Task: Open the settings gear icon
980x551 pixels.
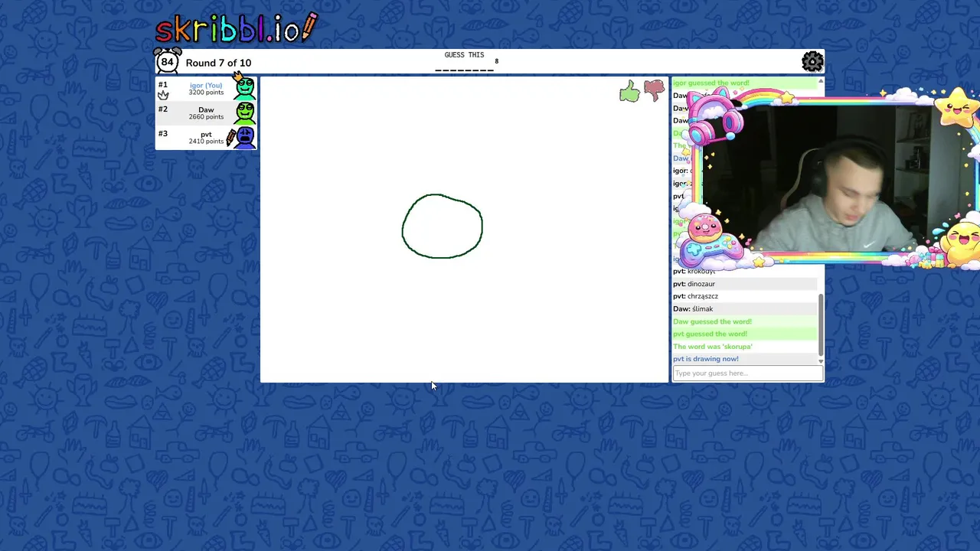Action: coord(812,61)
